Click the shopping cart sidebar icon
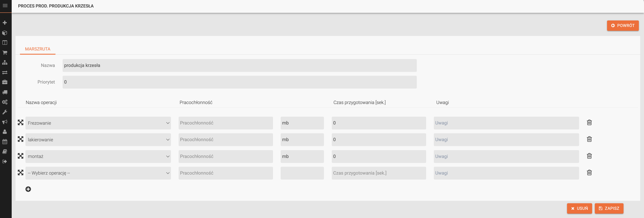The height and width of the screenshot is (218, 644). coord(5,53)
